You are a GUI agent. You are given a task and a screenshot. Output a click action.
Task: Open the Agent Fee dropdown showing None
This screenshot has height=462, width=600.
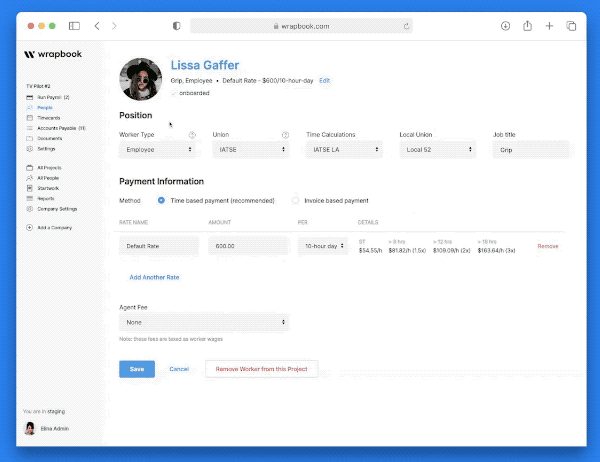point(204,322)
